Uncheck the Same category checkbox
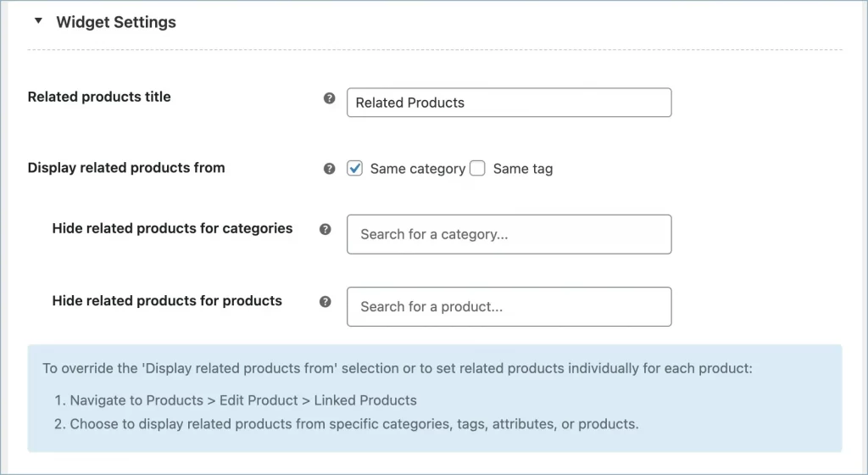Image resolution: width=868 pixels, height=475 pixels. pyautogui.click(x=355, y=169)
